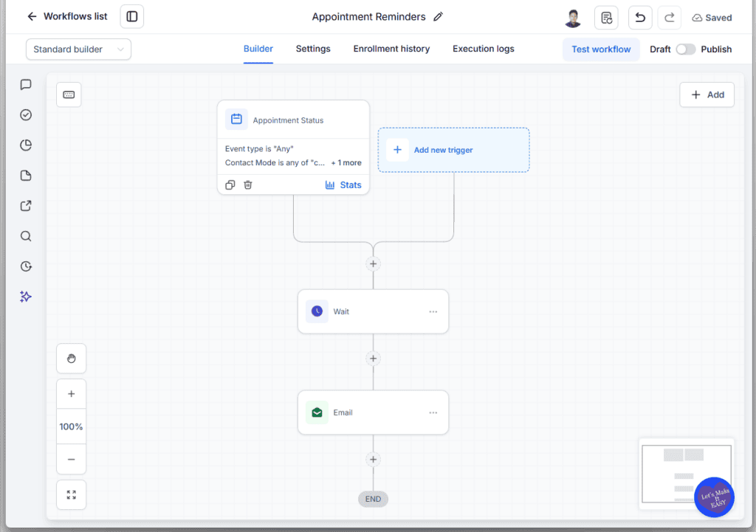756x532 pixels.
Task: Expand the '+ 1 more' filter text
Action: tap(346, 163)
